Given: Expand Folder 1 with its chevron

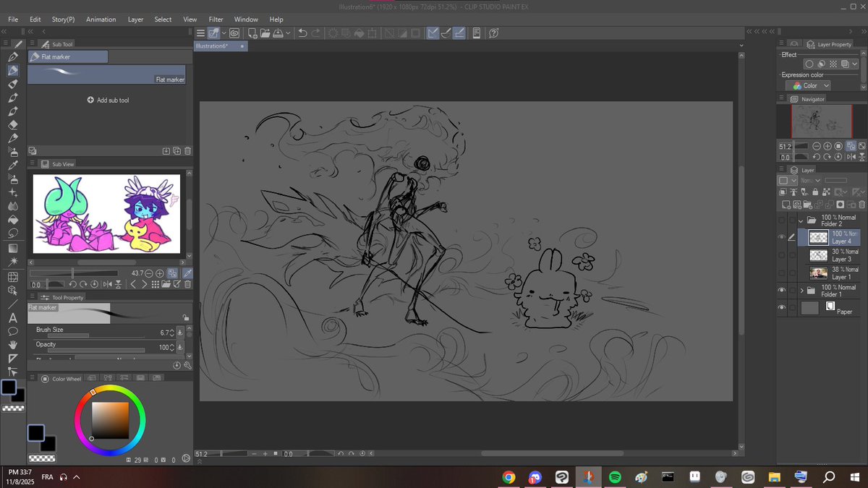Looking at the screenshot, I should click(x=801, y=291).
